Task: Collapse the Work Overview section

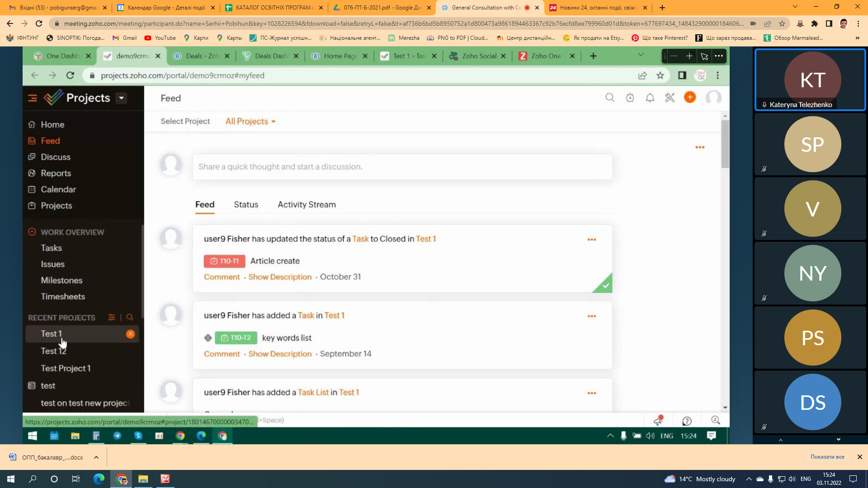Action: (32, 232)
